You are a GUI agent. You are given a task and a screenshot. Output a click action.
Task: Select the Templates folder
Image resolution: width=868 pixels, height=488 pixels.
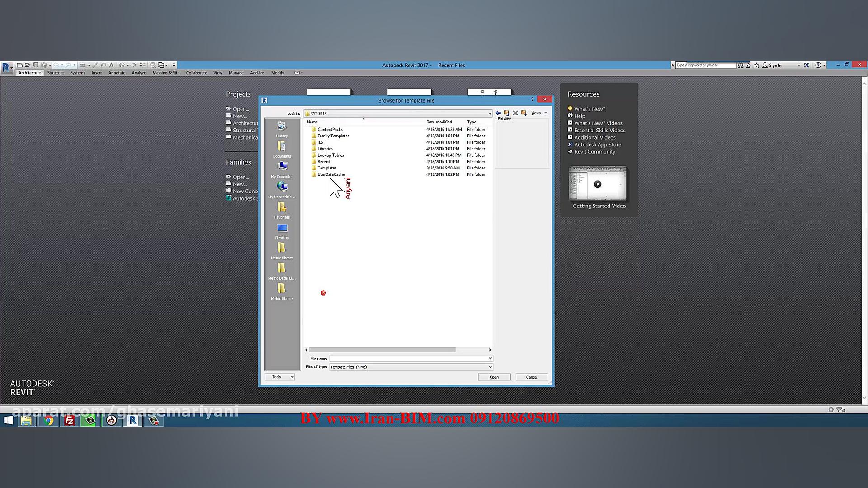326,168
